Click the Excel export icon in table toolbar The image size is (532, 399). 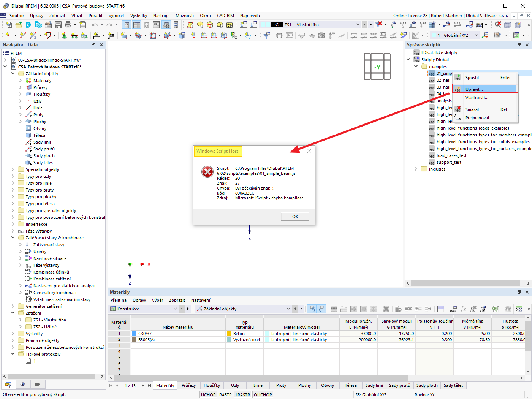tap(496, 309)
